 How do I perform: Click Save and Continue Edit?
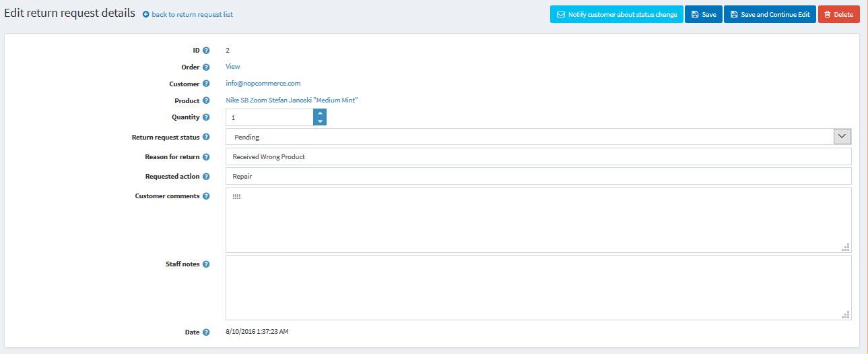[770, 14]
